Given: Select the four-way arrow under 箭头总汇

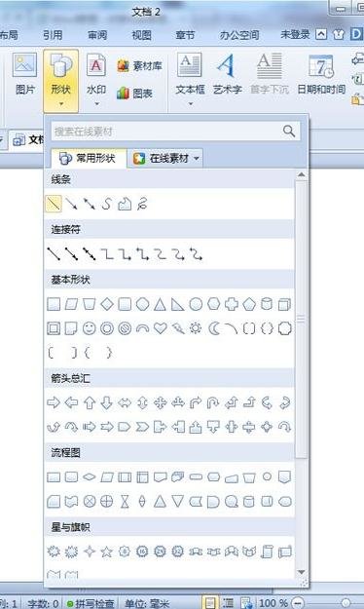Looking at the screenshot, I should coord(160,402).
